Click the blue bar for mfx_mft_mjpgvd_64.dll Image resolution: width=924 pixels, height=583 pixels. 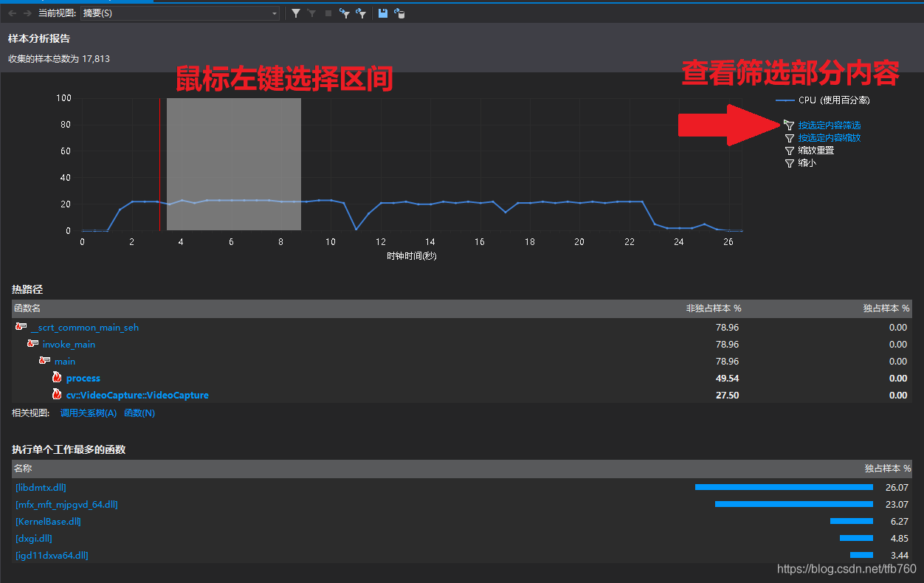click(794, 504)
